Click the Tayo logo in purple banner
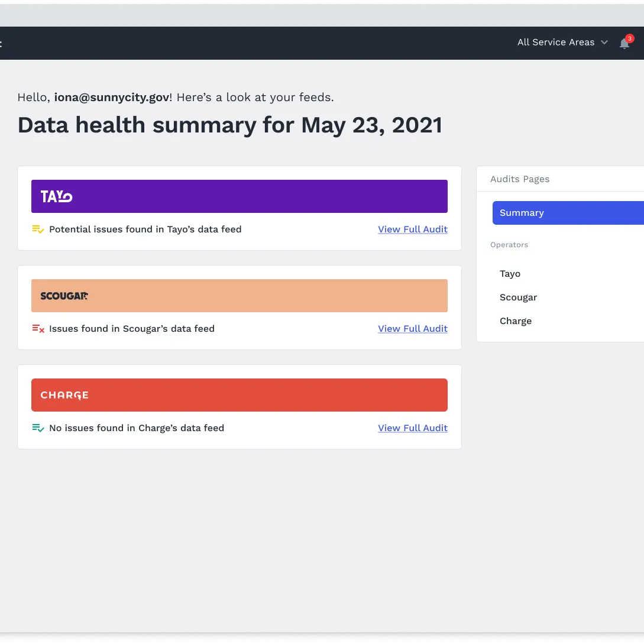644x644 pixels. pyautogui.click(x=56, y=196)
